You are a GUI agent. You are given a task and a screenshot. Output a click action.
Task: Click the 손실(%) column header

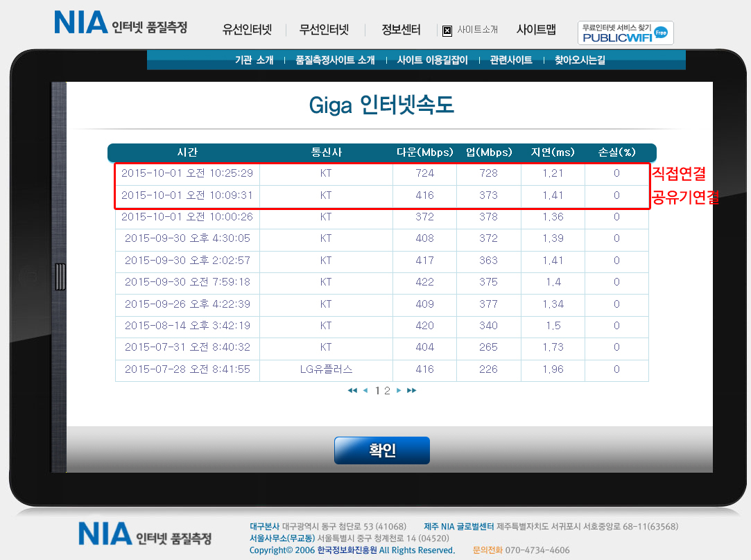(617, 152)
